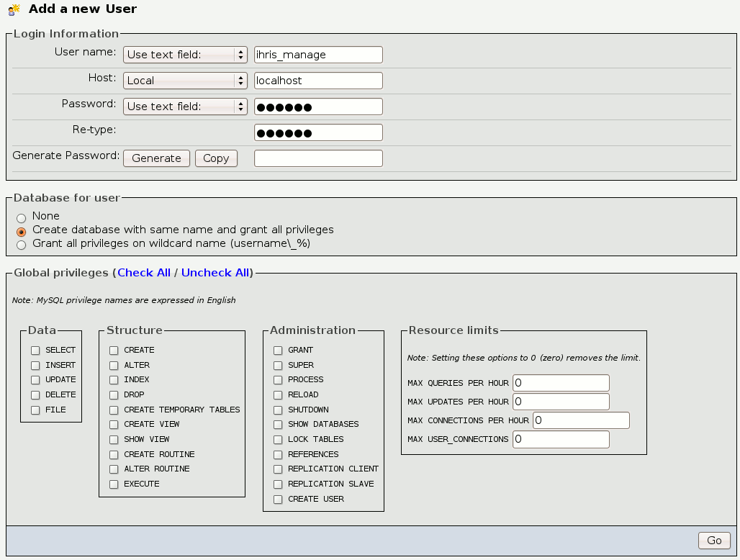Check the CREATE ROUTINE privilege
Image resolution: width=740 pixels, height=560 pixels.
[114, 455]
